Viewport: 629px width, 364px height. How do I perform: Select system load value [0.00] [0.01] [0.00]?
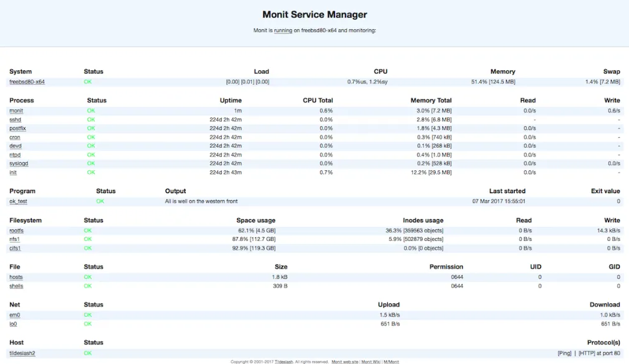pos(247,82)
